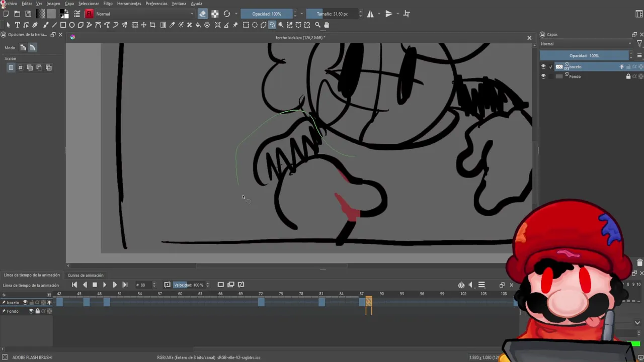The height and width of the screenshot is (362, 644).
Task: Jump to last frame of animation
Action: point(125,285)
